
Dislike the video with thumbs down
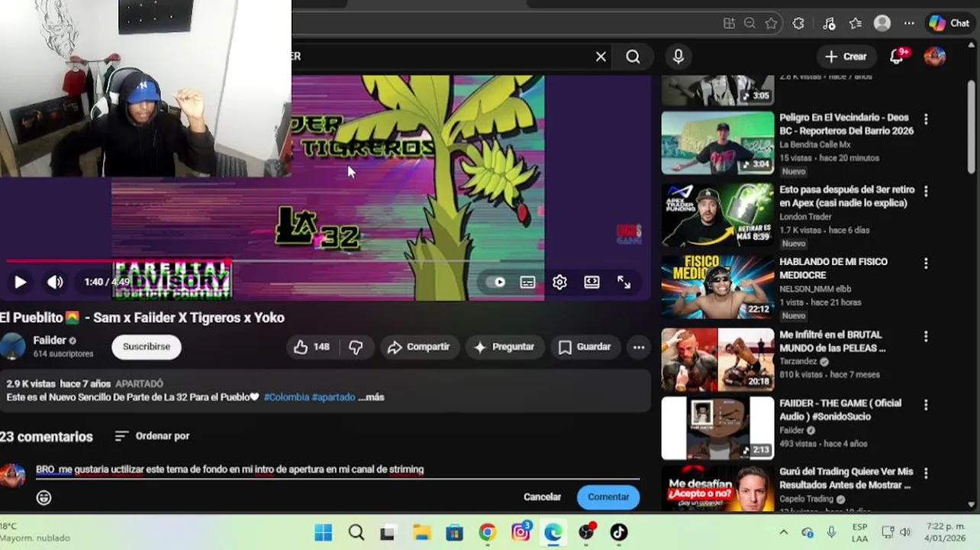tap(356, 347)
